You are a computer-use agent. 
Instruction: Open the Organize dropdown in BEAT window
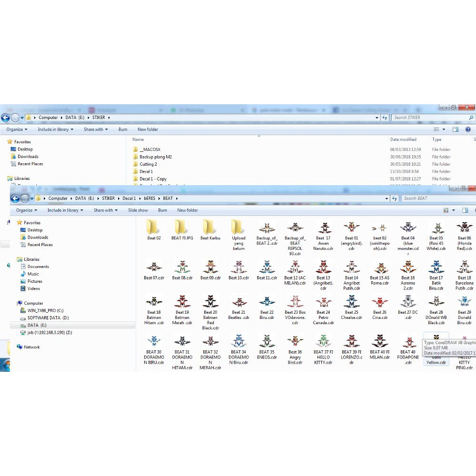tap(27, 210)
